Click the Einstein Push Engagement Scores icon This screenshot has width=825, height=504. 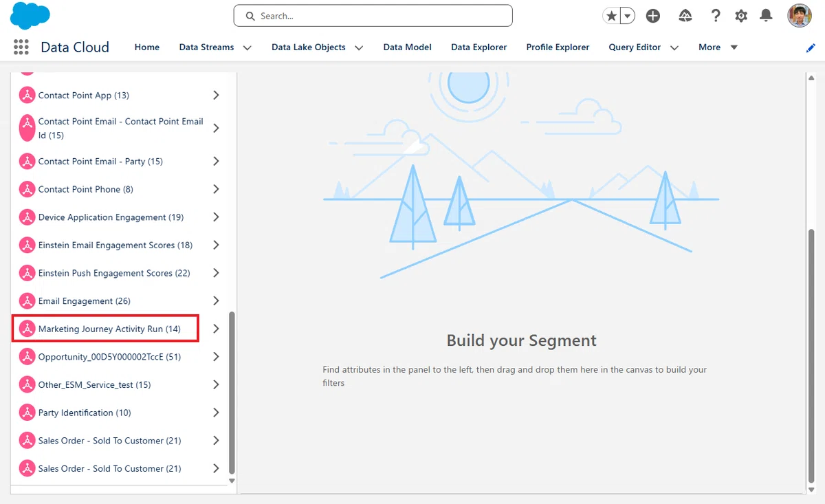tap(27, 273)
